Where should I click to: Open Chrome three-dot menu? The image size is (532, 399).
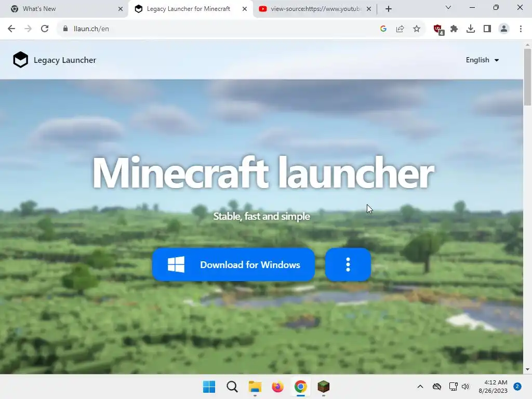tap(521, 29)
